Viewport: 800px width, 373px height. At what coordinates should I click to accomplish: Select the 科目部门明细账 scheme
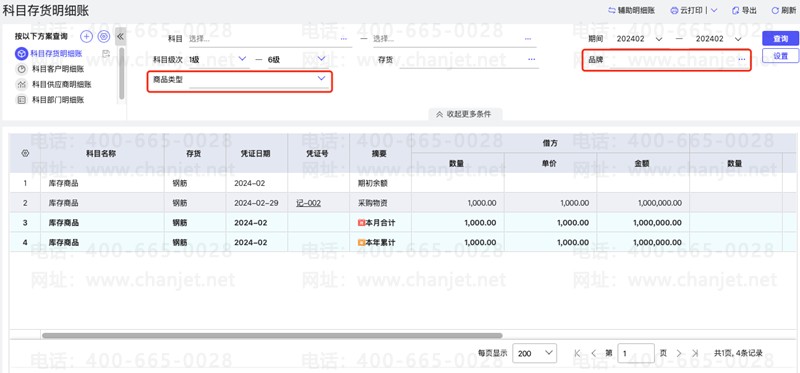[x=58, y=100]
